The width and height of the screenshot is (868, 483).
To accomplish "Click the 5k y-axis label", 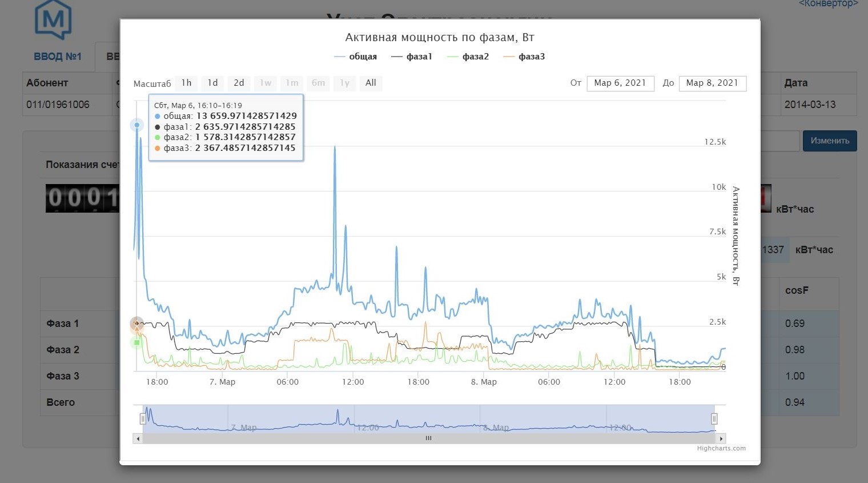I will point(721,277).
